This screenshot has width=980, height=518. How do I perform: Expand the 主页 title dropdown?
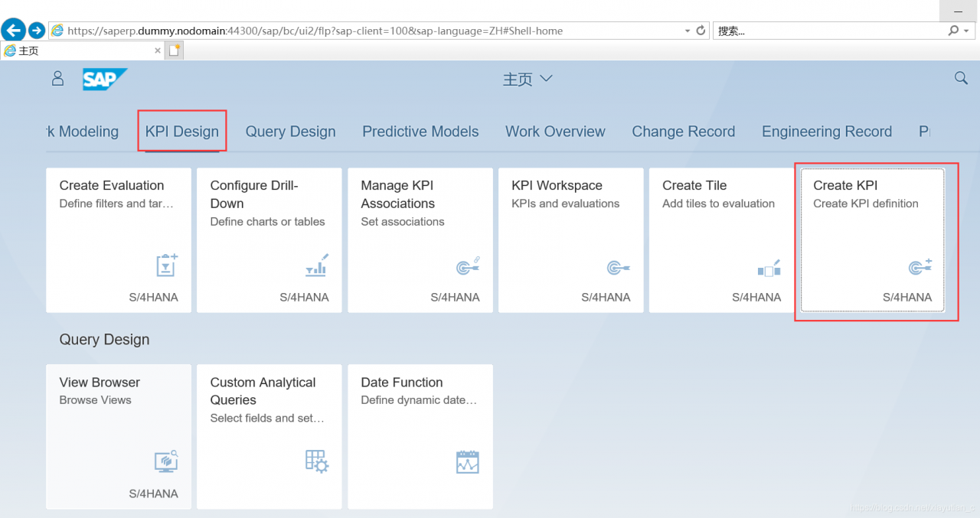tap(528, 79)
